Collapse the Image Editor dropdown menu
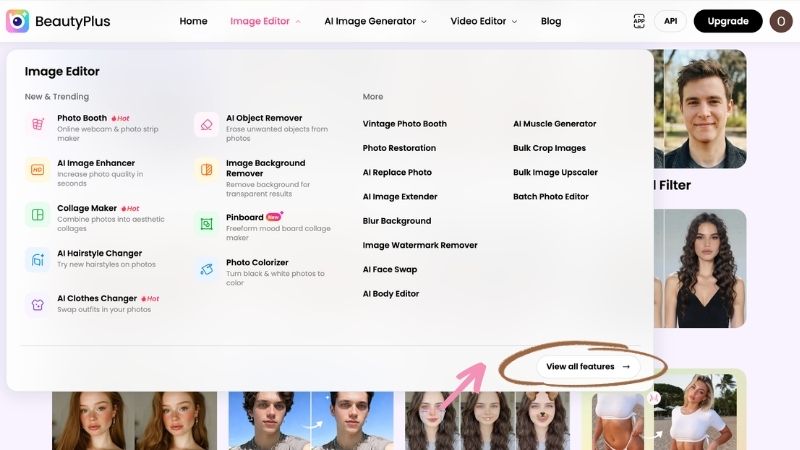The image size is (800, 450). (x=265, y=21)
